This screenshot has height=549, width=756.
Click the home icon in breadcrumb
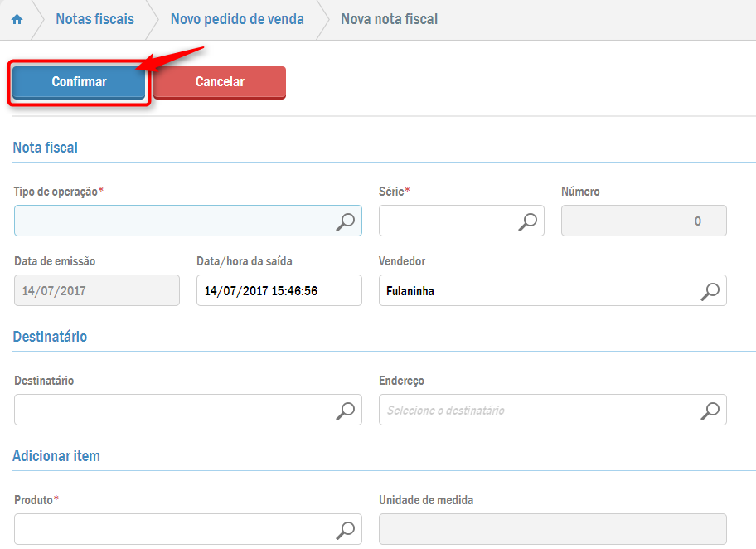click(x=17, y=19)
